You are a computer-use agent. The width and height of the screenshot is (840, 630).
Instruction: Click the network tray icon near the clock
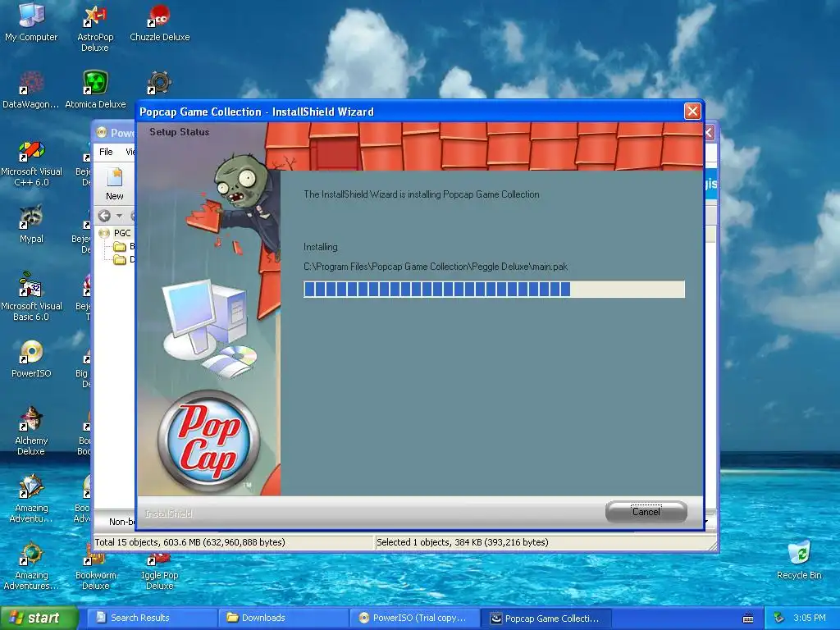779,618
